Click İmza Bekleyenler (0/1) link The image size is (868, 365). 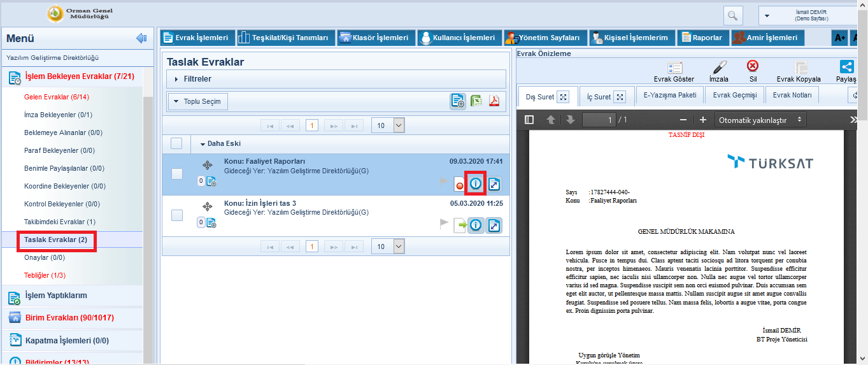58,115
